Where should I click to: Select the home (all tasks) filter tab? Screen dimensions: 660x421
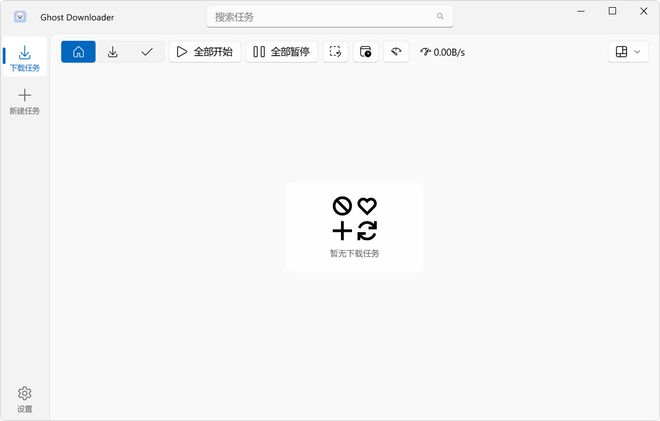[x=78, y=52]
